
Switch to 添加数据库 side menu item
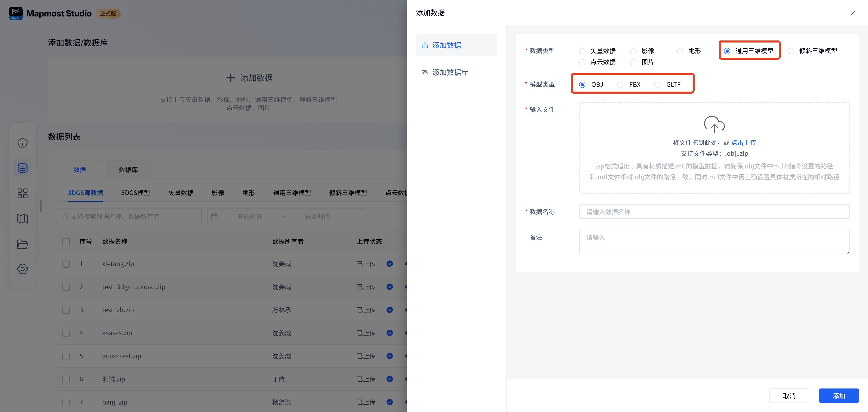coord(450,73)
